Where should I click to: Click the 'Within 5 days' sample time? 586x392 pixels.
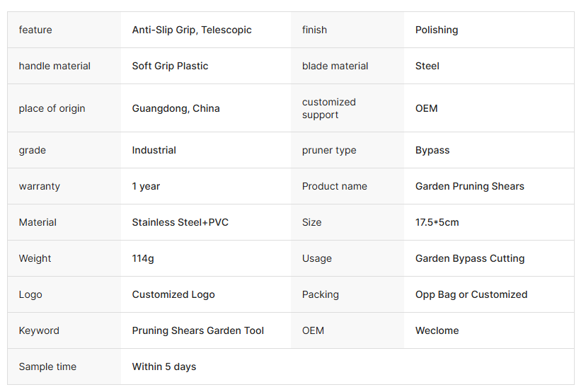click(x=164, y=367)
